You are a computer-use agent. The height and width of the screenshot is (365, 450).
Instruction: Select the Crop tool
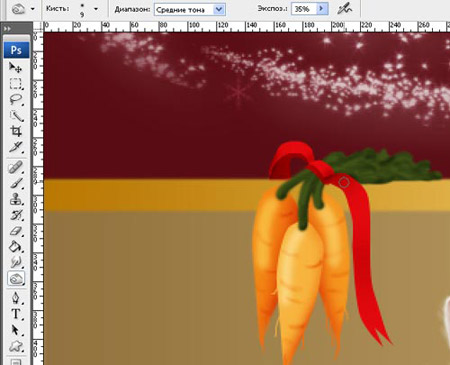coord(16,131)
